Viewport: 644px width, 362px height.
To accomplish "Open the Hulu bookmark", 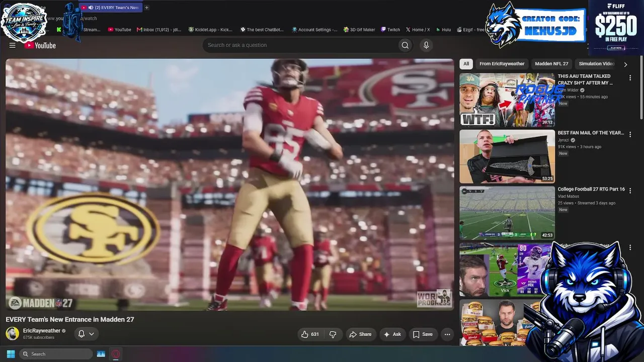I will click(443, 30).
